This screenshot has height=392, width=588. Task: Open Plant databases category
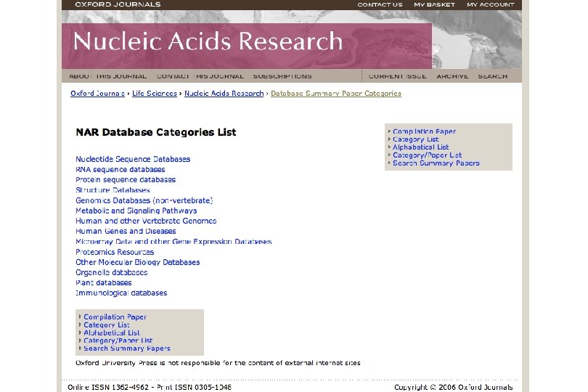click(x=104, y=283)
